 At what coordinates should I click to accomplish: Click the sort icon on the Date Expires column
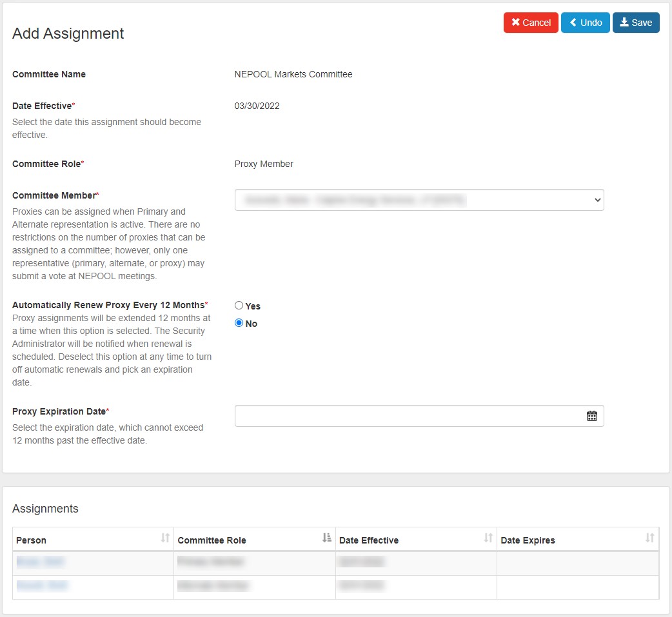[649, 537]
